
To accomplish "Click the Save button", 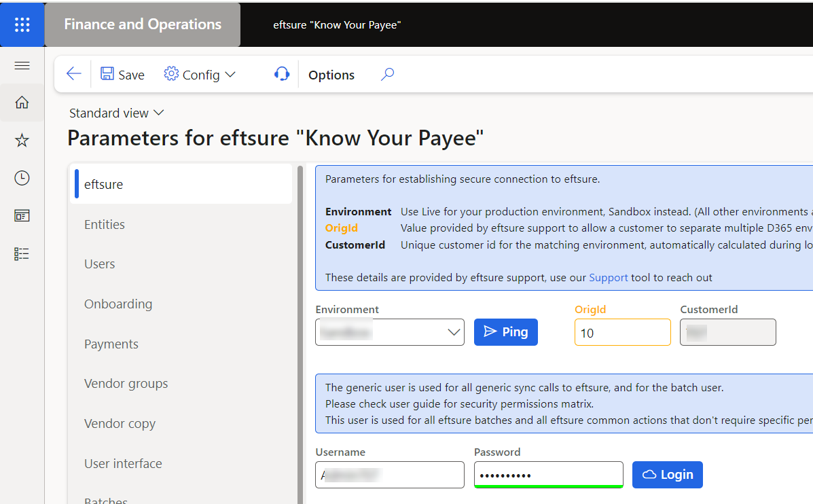I will tap(122, 75).
